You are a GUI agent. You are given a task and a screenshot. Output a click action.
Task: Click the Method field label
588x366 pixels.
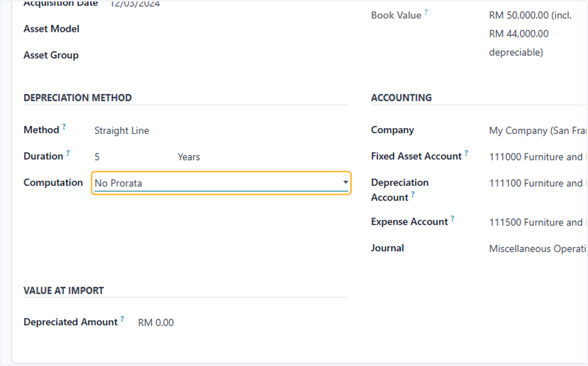point(41,130)
